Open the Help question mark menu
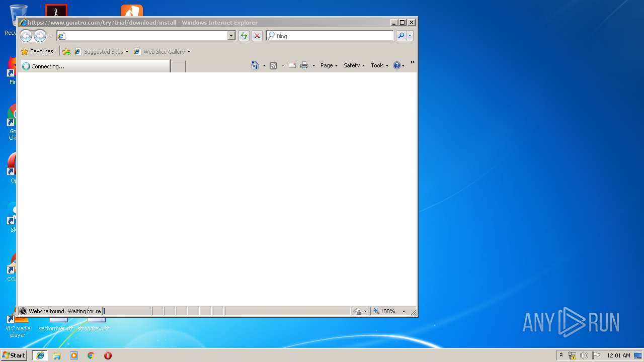The height and width of the screenshot is (362, 644). [398, 65]
